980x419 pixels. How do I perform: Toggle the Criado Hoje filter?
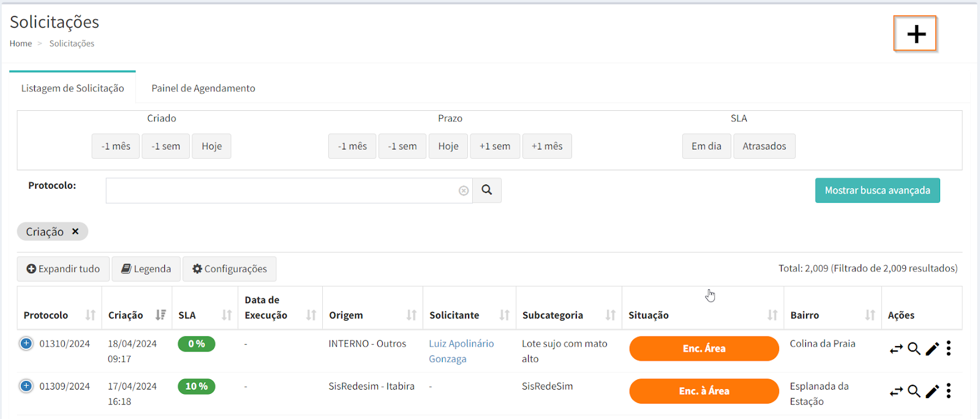pos(211,146)
